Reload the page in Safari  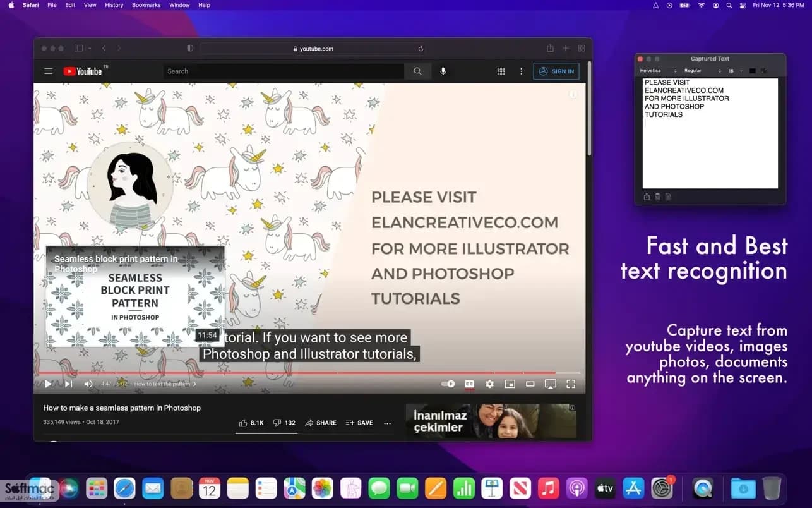click(421, 49)
